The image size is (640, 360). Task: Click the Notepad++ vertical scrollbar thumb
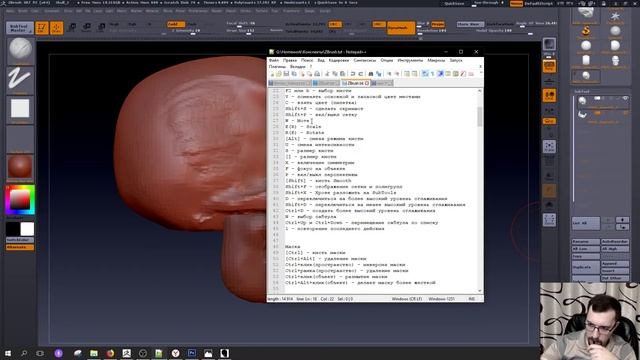[480, 118]
